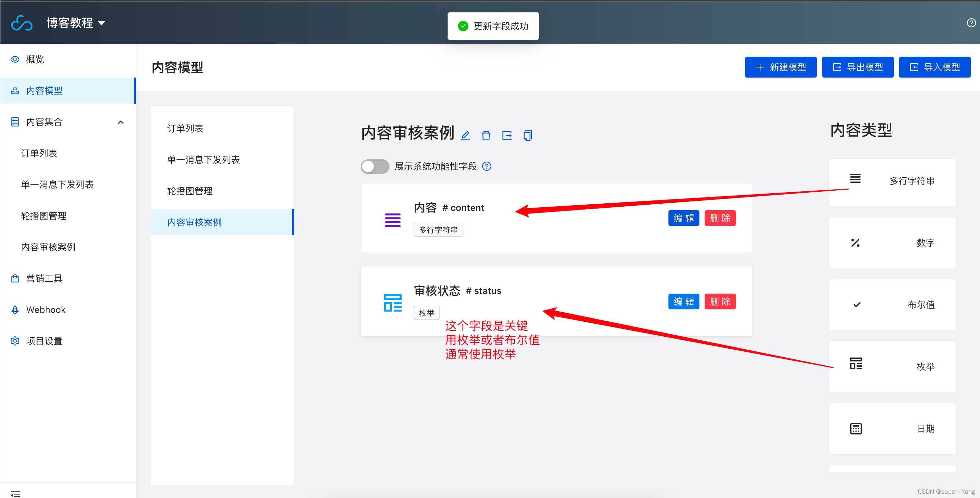The image size is (980, 498).
Task: Click the pencil edit icon beside 内容审核案例 title
Action: 465,135
